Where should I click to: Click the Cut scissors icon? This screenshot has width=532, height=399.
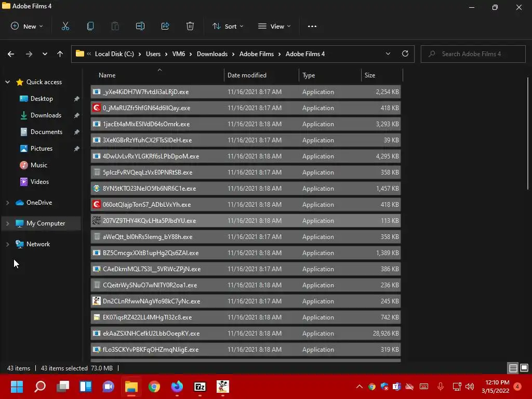click(65, 26)
